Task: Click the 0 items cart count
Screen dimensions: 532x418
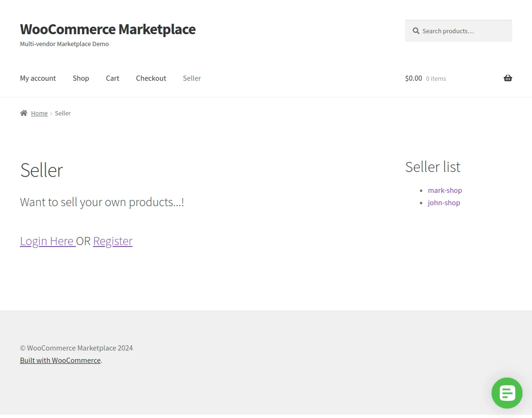Action: click(x=436, y=79)
